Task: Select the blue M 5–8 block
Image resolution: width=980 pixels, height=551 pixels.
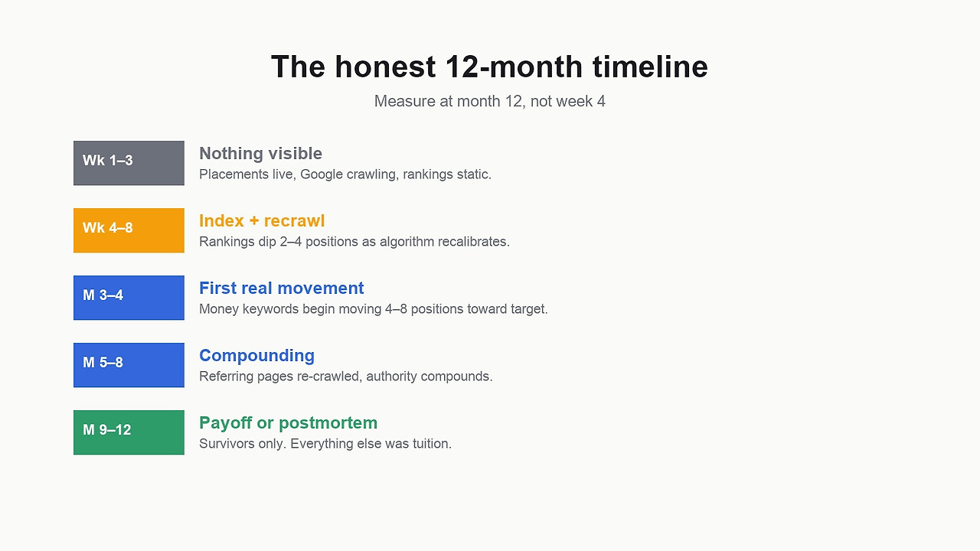Action: click(x=129, y=365)
